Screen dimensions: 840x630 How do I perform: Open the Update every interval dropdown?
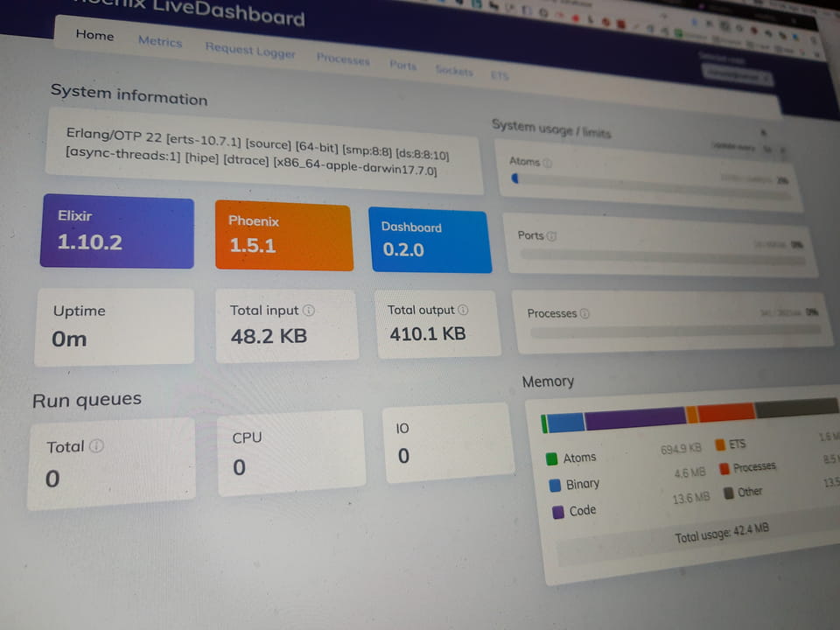point(767,150)
